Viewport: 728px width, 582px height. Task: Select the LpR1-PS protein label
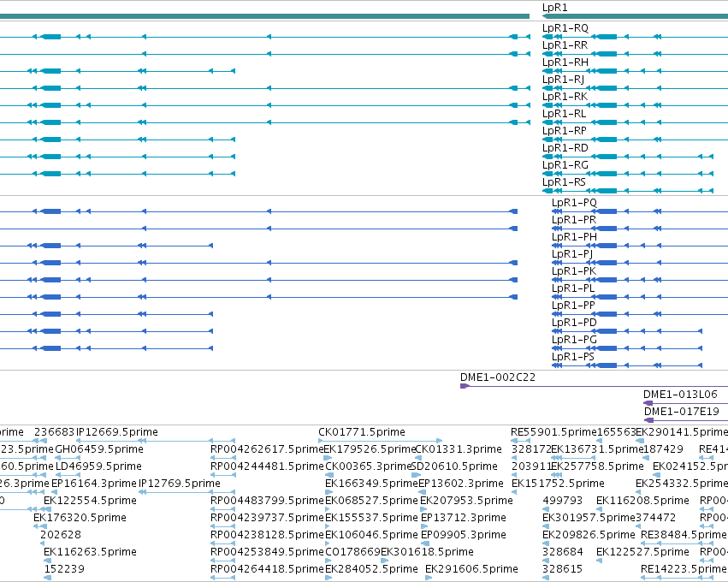click(x=573, y=357)
